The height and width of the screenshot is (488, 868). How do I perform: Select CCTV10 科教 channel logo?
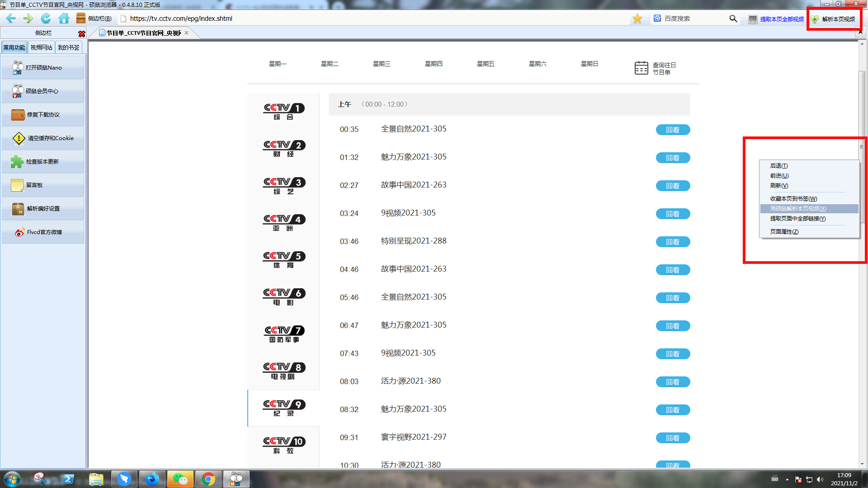coord(284,445)
